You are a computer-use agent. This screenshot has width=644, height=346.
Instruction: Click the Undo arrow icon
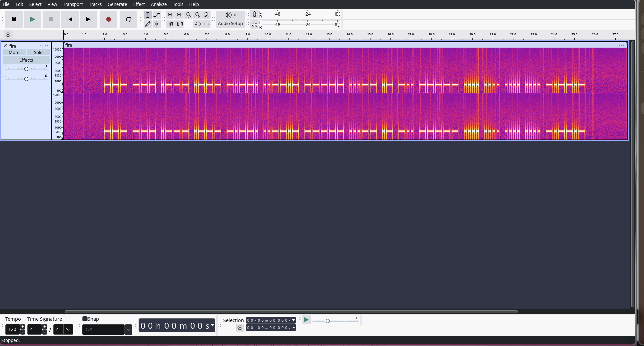[x=198, y=24]
